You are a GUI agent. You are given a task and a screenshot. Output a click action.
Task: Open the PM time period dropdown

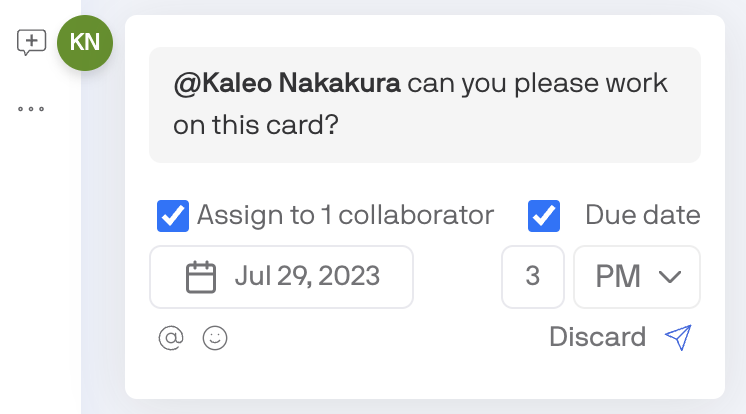tap(636, 277)
